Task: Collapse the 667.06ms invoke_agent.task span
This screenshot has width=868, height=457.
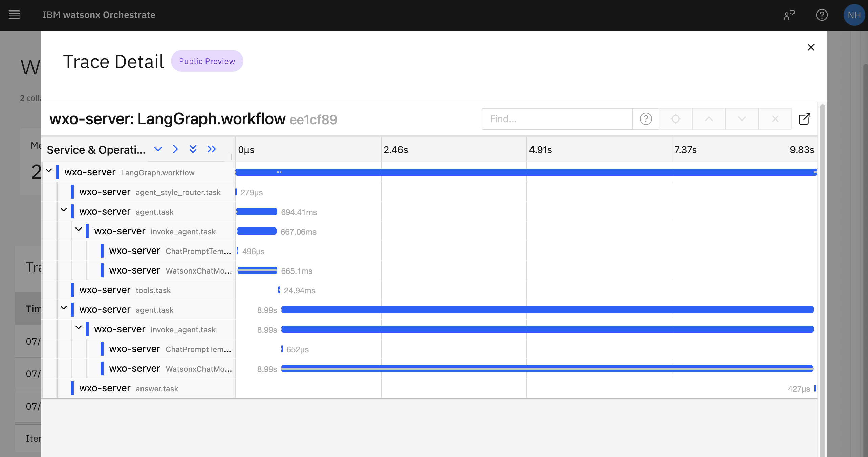Action: point(79,229)
